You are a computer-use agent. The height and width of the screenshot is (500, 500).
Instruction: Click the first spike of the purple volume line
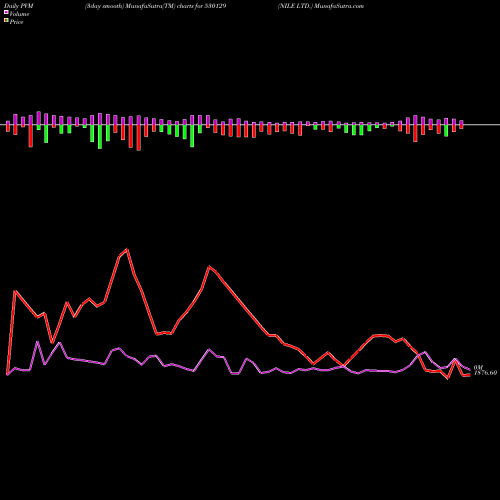(x=37, y=342)
